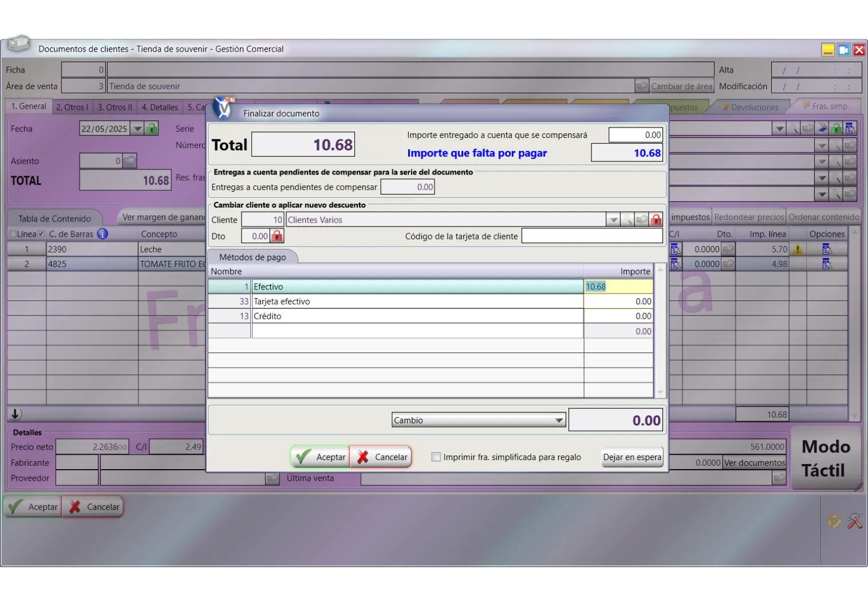Click the yellow warning icon on Leche row

tap(797, 249)
